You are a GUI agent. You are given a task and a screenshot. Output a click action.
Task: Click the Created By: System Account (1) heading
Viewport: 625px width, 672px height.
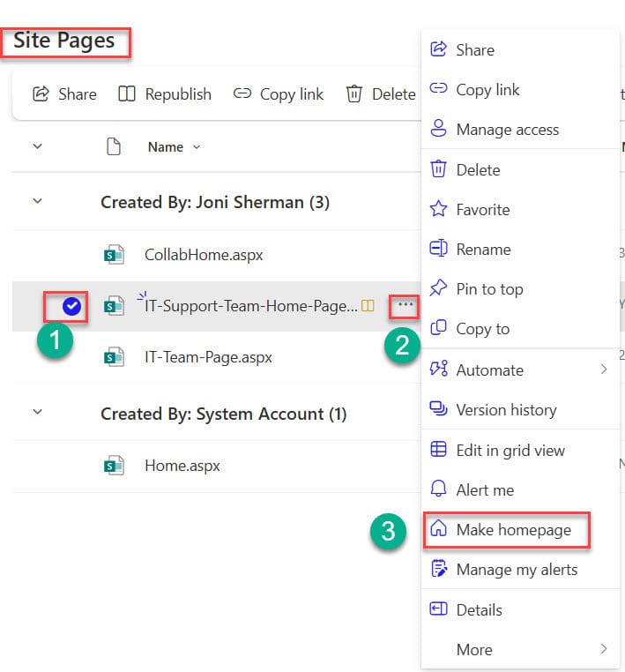224,414
